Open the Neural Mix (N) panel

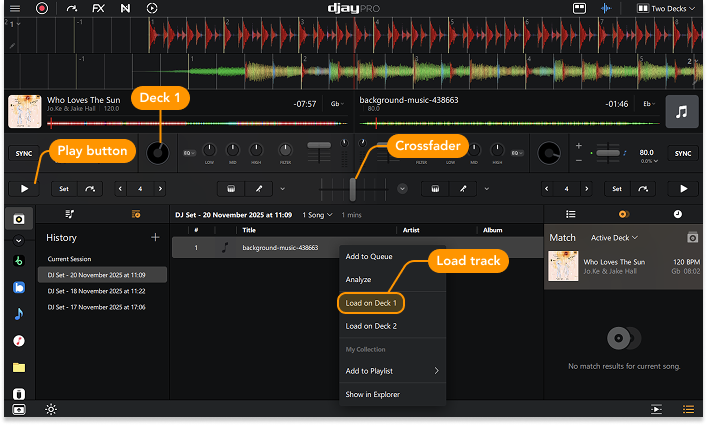pos(125,8)
